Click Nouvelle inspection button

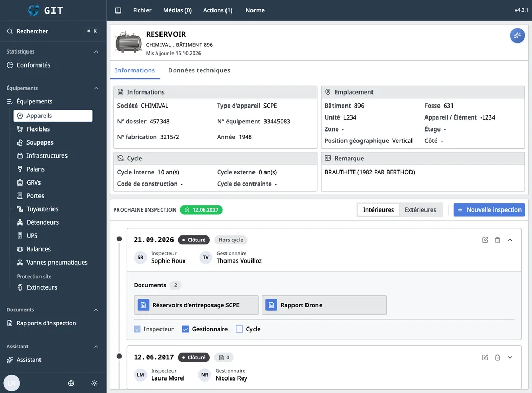pyautogui.click(x=489, y=209)
